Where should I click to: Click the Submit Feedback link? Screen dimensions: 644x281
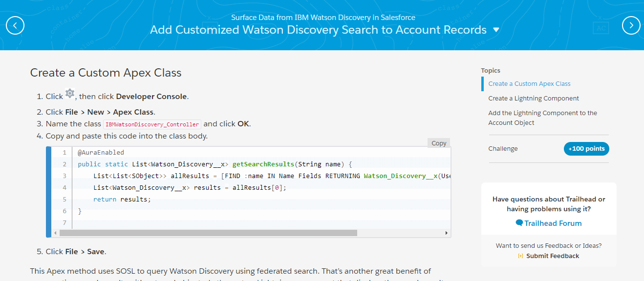tap(553, 256)
